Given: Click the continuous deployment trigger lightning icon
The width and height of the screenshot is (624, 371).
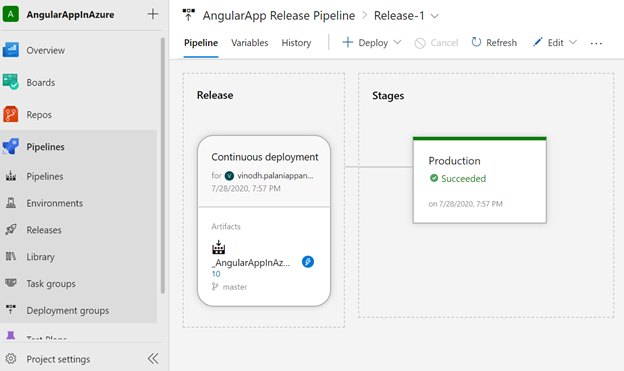Looking at the screenshot, I should [308, 262].
